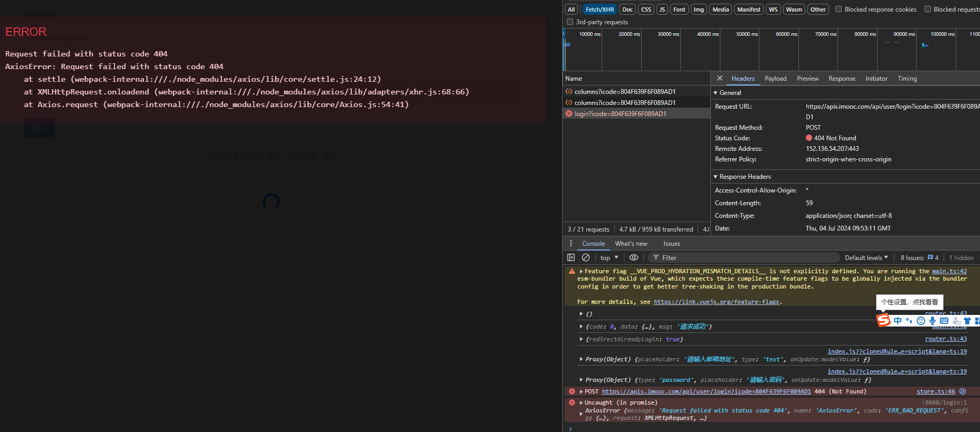Select the Fetch/XHR filter button
This screenshot has height=432, width=980.
pyautogui.click(x=600, y=9)
